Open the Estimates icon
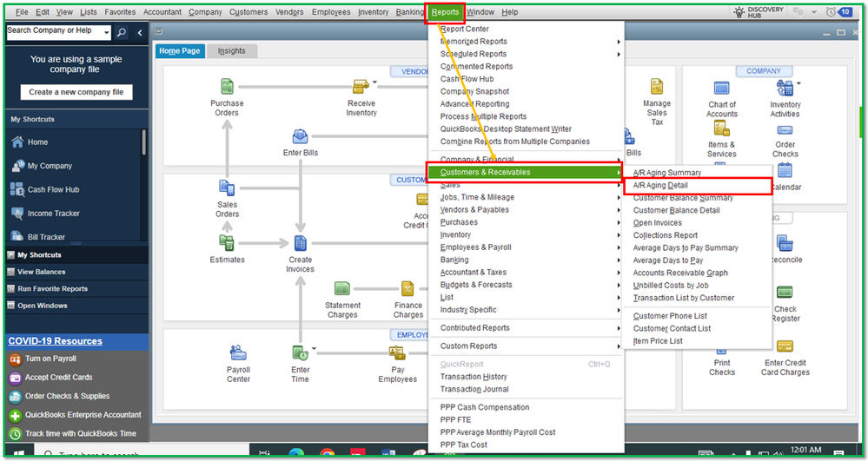The width and height of the screenshot is (868, 461). point(227,243)
